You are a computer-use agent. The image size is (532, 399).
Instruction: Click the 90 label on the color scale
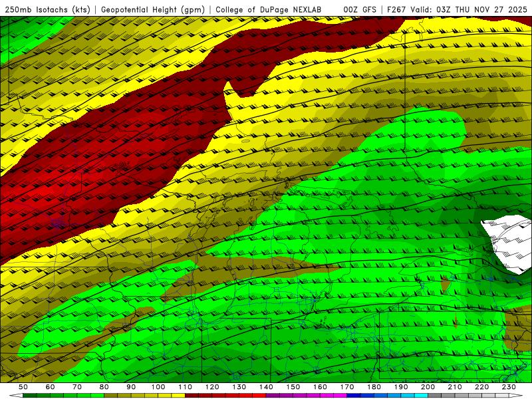click(x=131, y=387)
